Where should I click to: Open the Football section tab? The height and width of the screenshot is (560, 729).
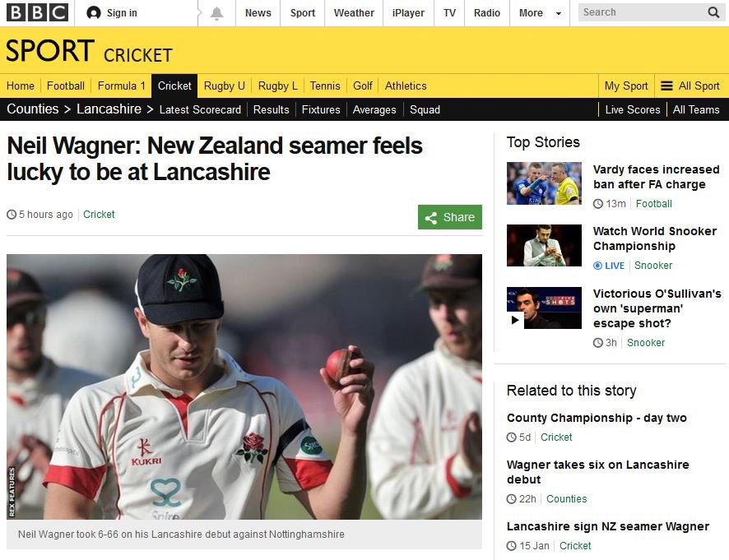click(x=66, y=86)
